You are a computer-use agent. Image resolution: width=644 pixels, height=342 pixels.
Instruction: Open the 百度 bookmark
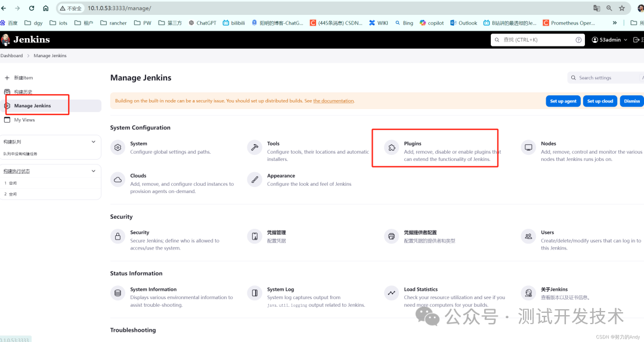(x=9, y=23)
